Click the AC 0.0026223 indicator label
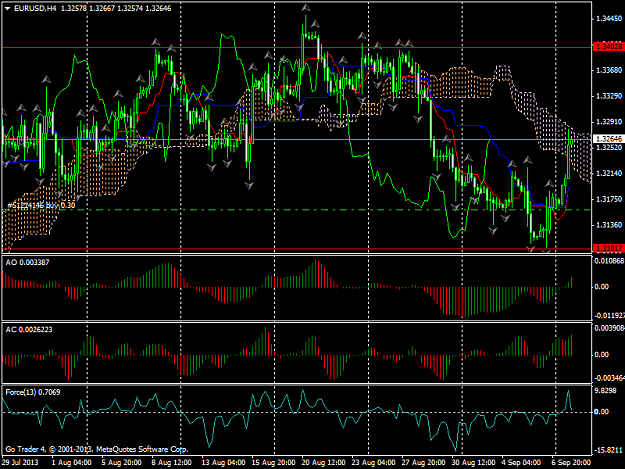 (x=29, y=330)
